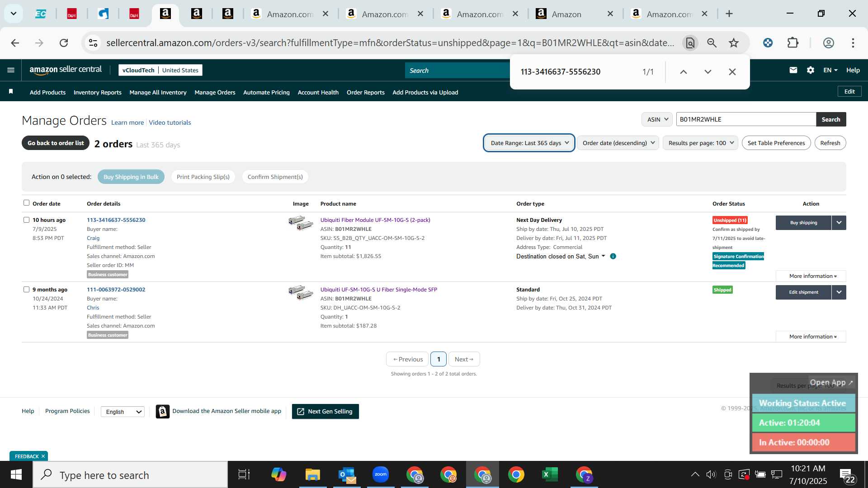Image resolution: width=868 pixels, height=488 pixels.
Task: Open Date Range: Last 365 days dropdown
Action: tap(529, 143)
